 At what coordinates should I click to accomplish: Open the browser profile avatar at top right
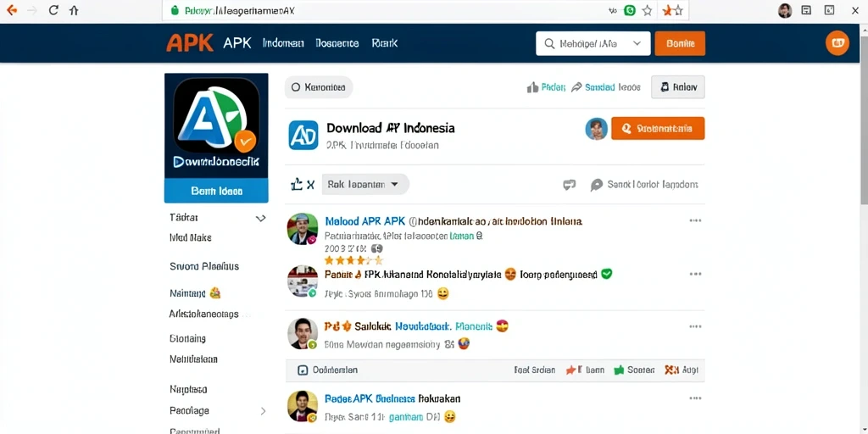point(785,10)
